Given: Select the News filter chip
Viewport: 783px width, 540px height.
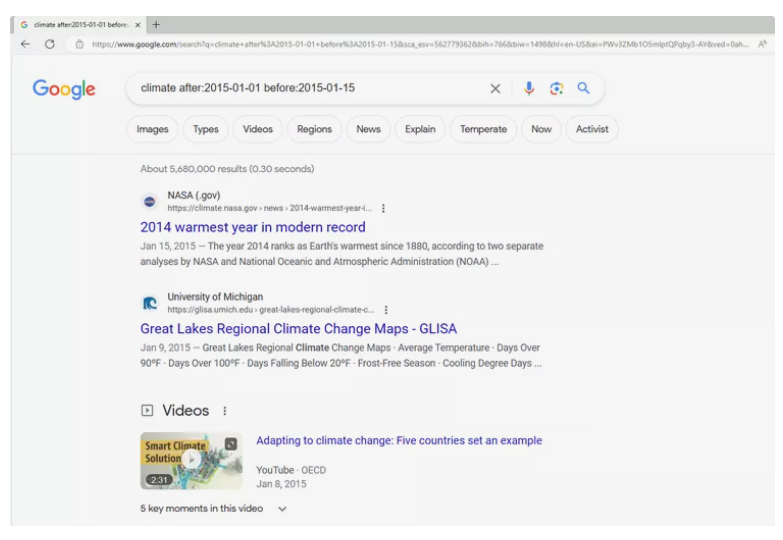Looking at the screenshot, I should pos(369,129).
